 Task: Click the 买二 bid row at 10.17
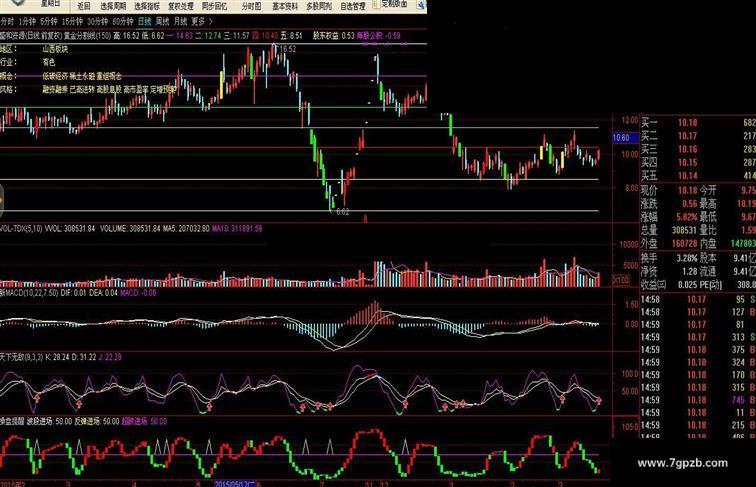pyautogui.click(x=698, y=136)
